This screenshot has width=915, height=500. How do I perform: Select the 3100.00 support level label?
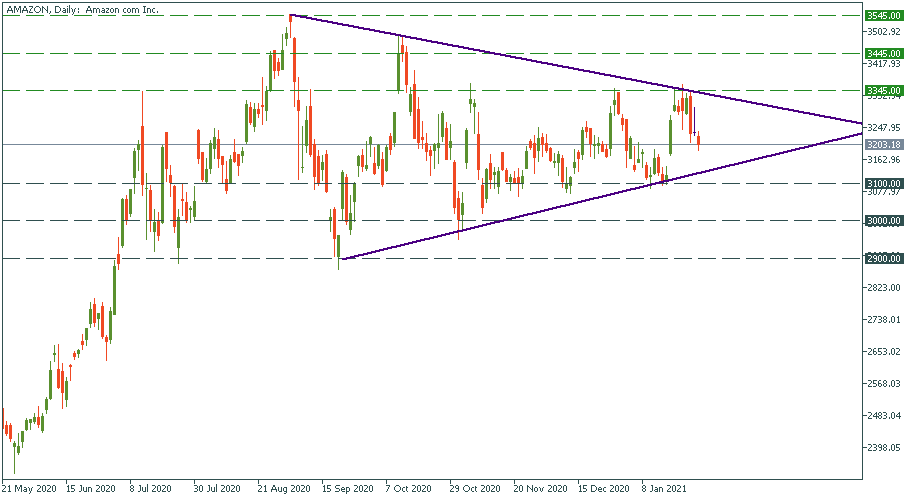point(884,183)
